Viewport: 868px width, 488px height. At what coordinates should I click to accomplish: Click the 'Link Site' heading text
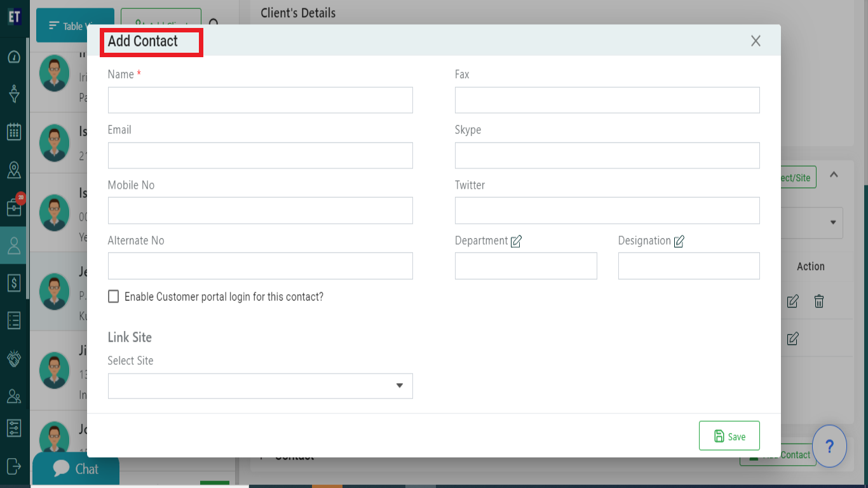click(x=130, y=337)
